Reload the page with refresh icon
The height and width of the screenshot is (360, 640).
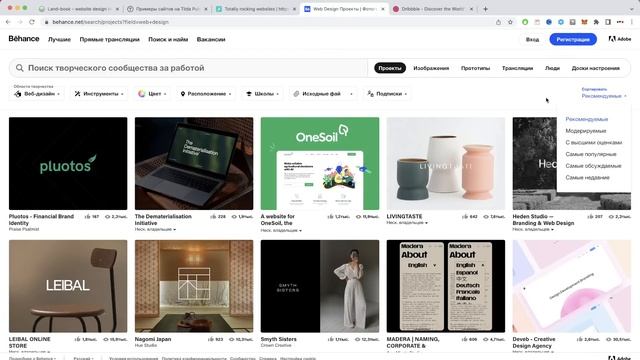tap(32, 22)
